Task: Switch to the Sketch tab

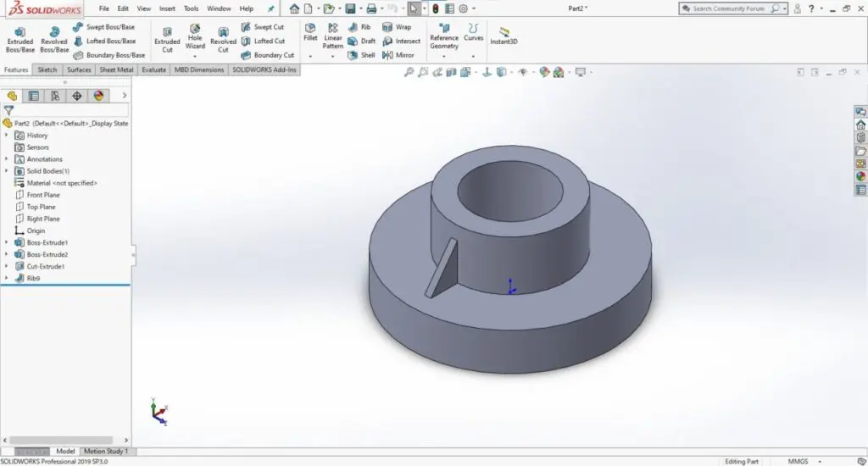Action: pyautogui.click(x=47, y=69)
